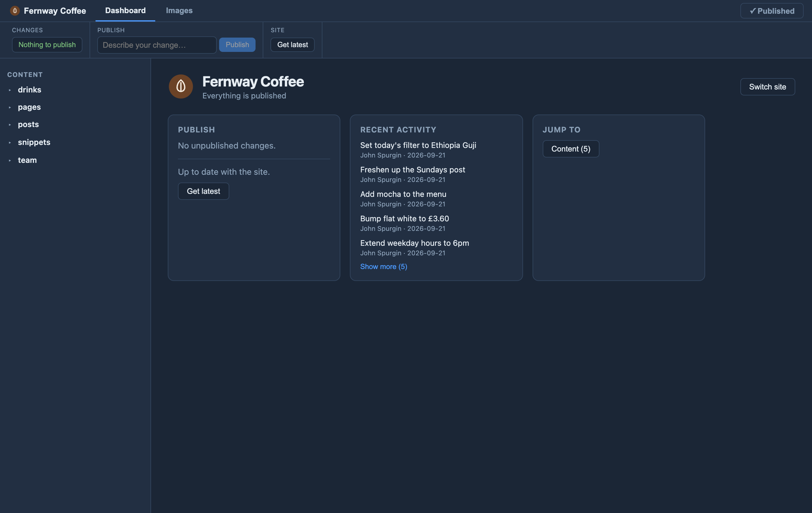Click the large coffee bean avatar beside heading
This screenshot has width=812, height=513.
click(x=181, y=86)
